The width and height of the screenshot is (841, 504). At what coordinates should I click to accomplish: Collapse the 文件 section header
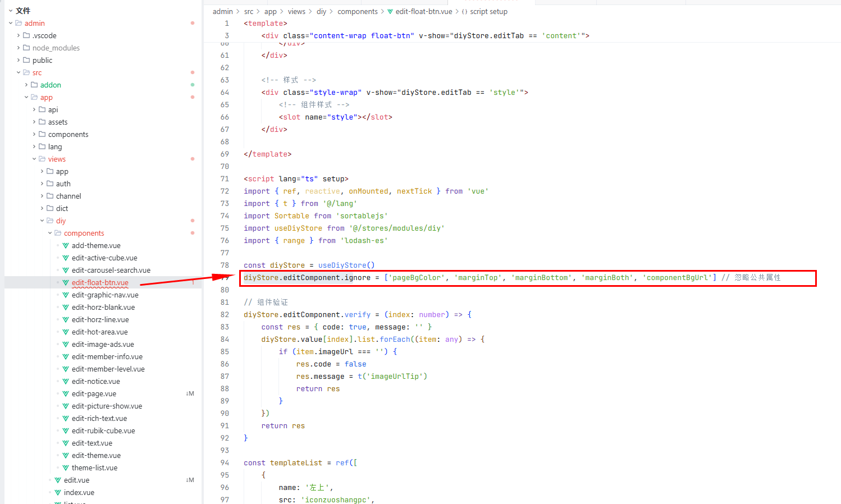pos(11,11)
